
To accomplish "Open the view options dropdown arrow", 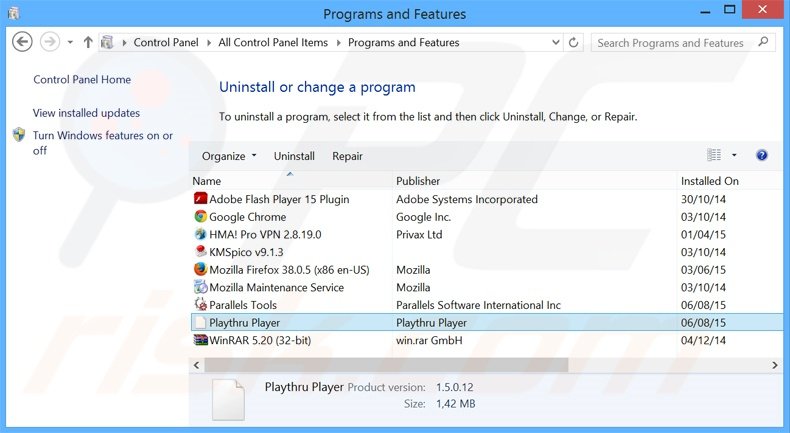I will point(734,156).
